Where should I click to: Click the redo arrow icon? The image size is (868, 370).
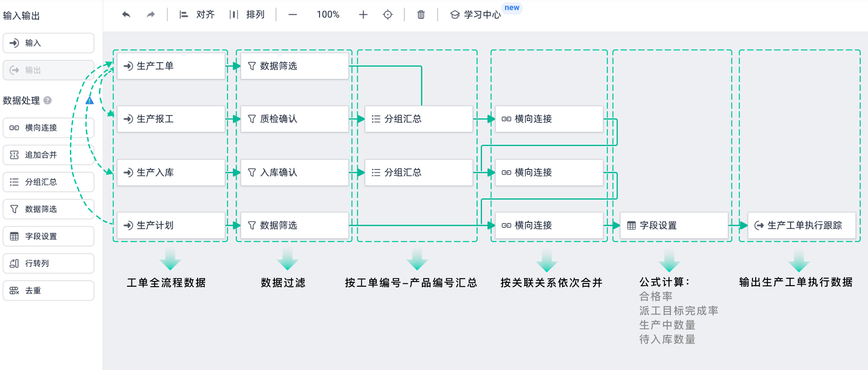point(151,15)
